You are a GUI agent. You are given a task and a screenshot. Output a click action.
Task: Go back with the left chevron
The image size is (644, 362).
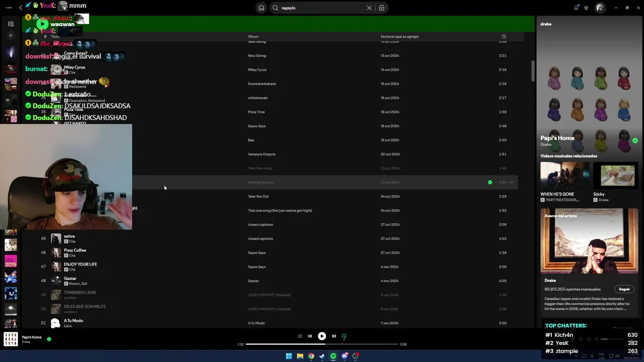(x=21, y=8)
